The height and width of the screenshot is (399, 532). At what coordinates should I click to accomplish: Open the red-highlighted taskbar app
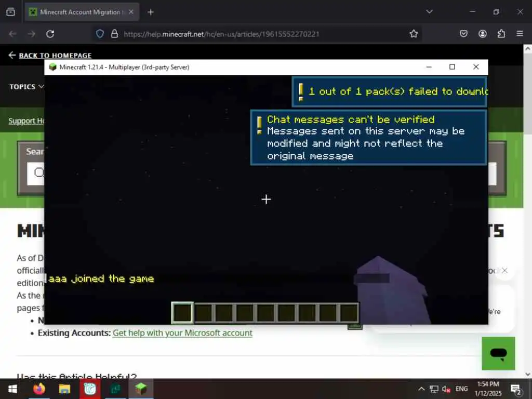(x=90, y=389)
